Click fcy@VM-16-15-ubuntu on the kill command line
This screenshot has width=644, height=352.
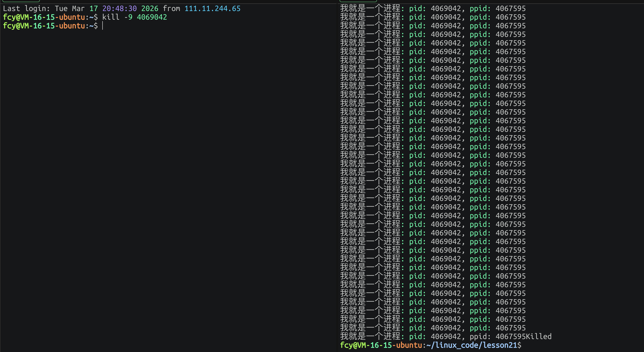(x=44, y=17)
